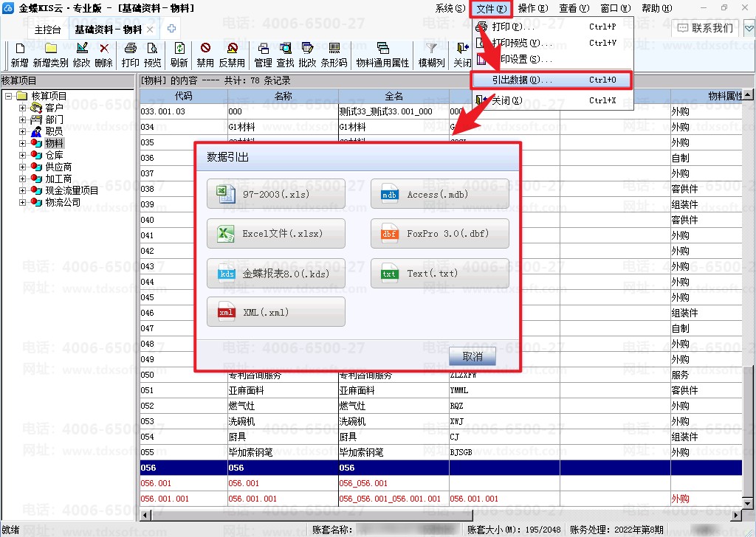
Task: Select the 现金流量项目 tree item
Action: 72,191
